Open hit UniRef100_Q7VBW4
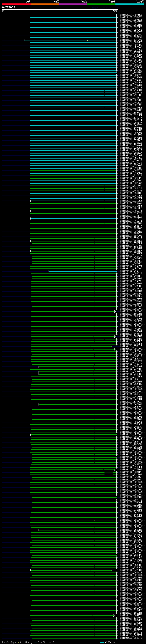Image resolution: width=146 pixels, height=644 pixels. point(131,299)
